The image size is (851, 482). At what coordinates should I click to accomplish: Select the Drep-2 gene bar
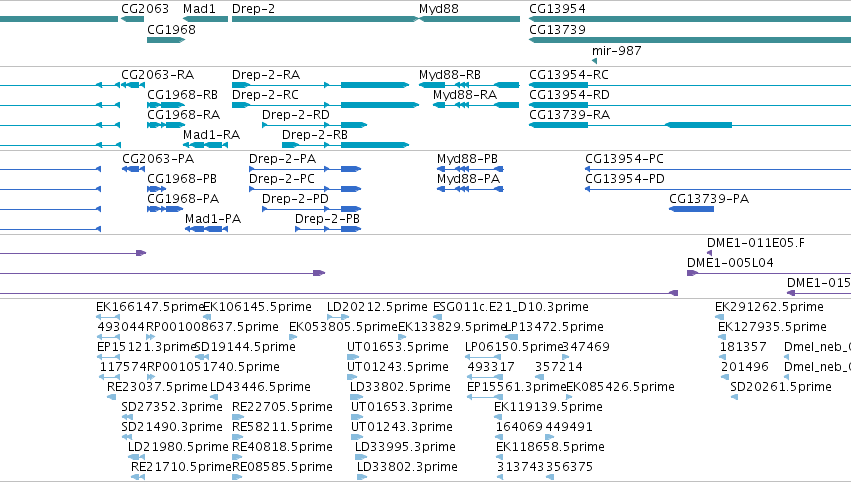coord(325,19)
